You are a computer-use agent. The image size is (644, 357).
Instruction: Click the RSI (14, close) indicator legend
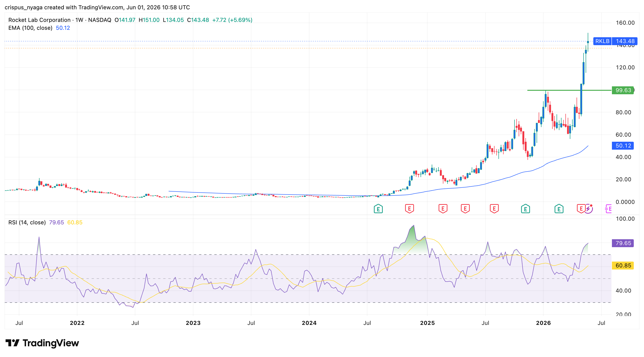pos(27,222)
